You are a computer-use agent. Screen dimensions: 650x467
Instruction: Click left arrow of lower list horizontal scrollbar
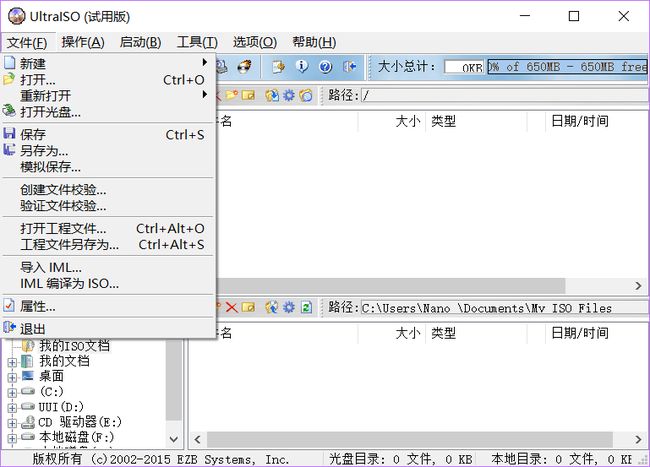tap(198, 439)
